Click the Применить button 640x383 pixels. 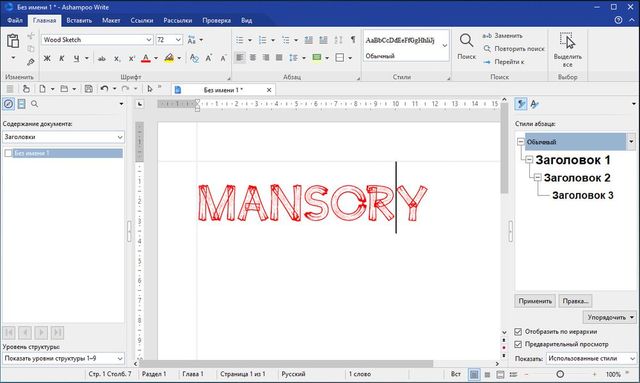coord(535,301)
